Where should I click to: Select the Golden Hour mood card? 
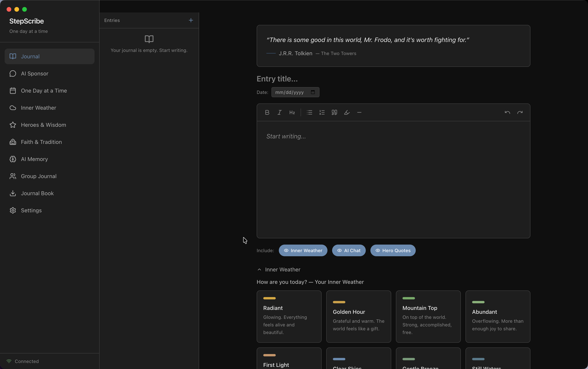358,317
